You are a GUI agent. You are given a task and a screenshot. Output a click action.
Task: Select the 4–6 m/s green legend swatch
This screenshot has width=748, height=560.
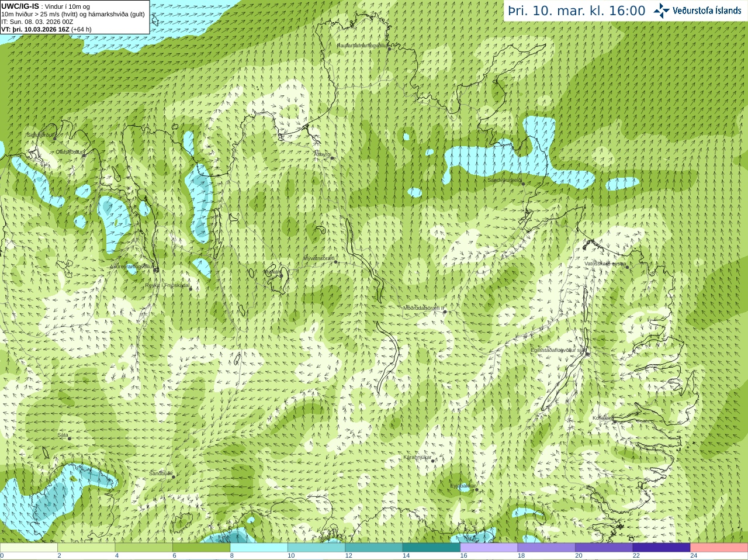(144, 548)
